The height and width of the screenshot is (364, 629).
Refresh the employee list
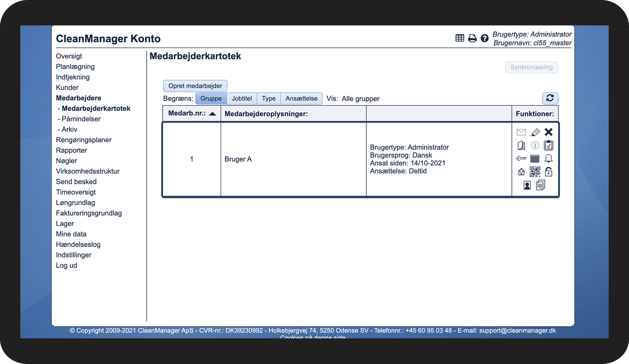[550, 98]
